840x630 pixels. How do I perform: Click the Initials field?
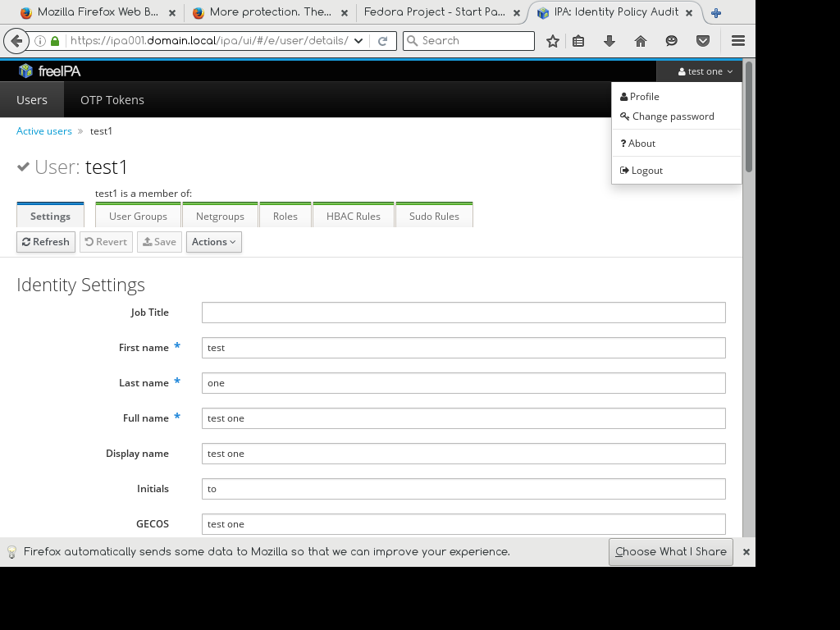tap(464, 489)
